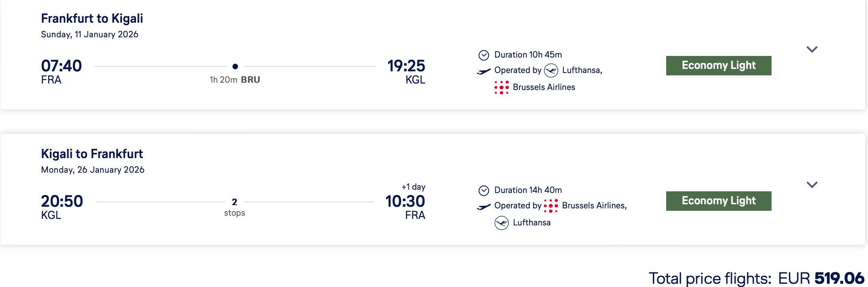The width and height of the screenshot is (868, 287).
Task: Click the airplane icon on Frankfurt to Kigali flight
Action: (484, 72)
